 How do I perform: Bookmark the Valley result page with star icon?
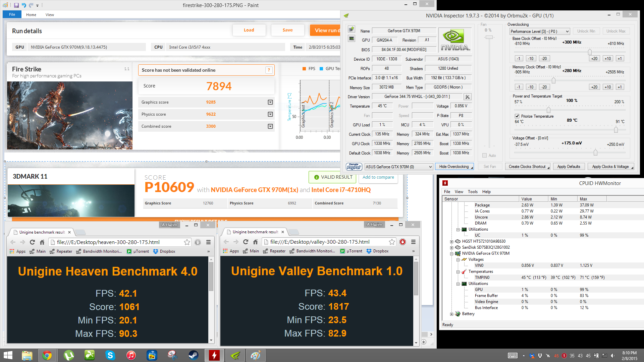[x=392, y=242]
